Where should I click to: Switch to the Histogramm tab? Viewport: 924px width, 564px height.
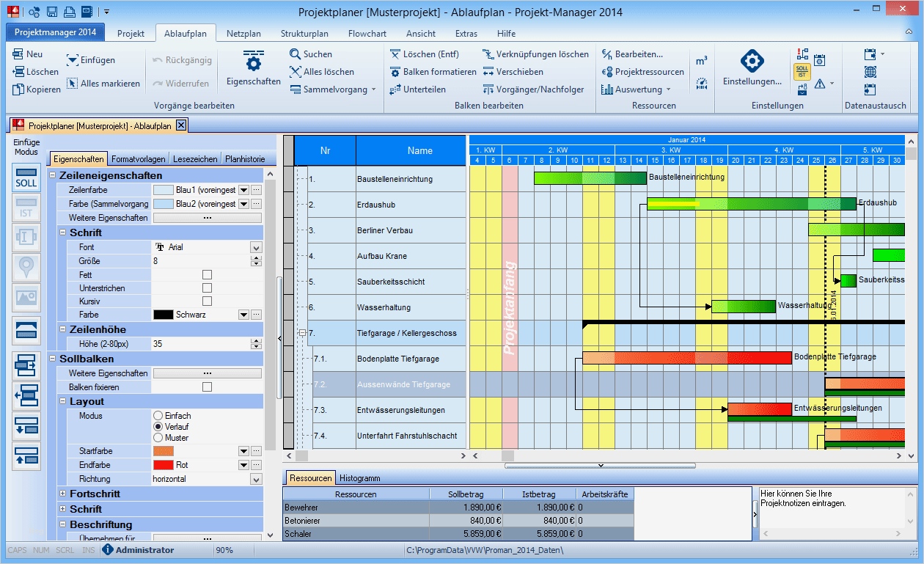pyautogui.click(x=359, y=477)
